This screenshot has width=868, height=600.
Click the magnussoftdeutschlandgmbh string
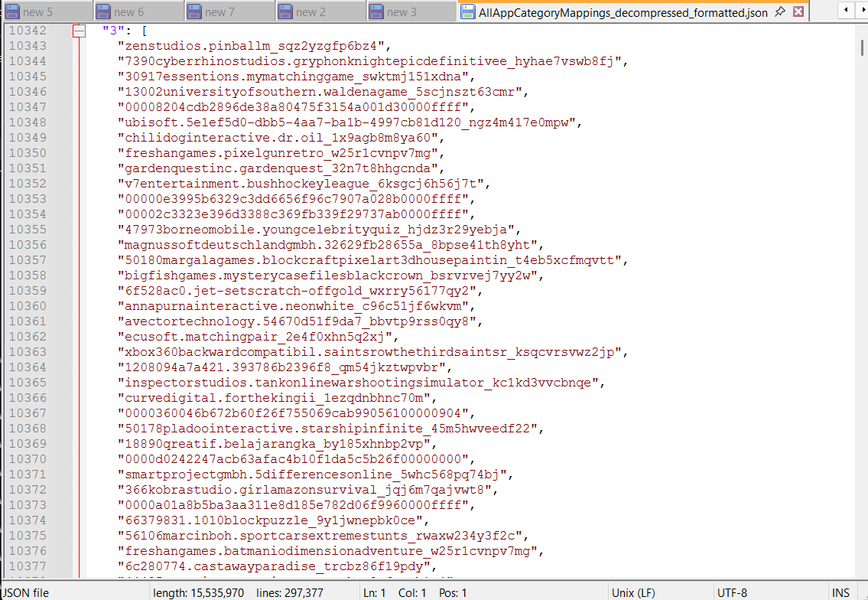327,245
